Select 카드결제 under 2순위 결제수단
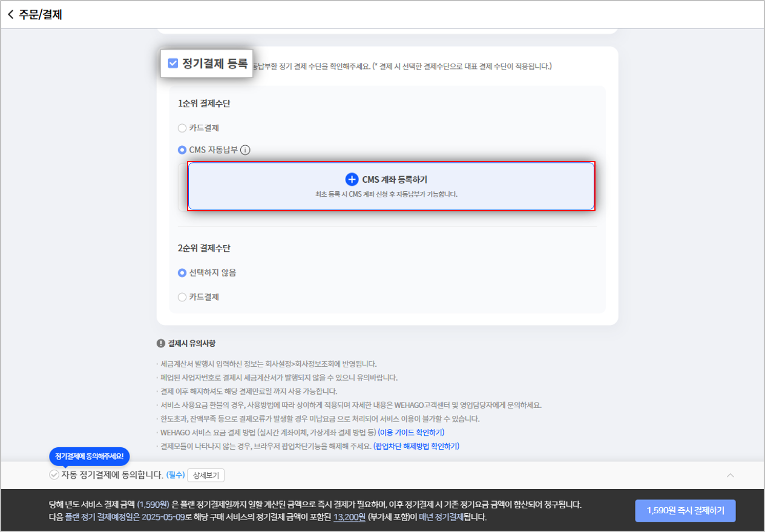765x532 pixels. tap(182, 297)
